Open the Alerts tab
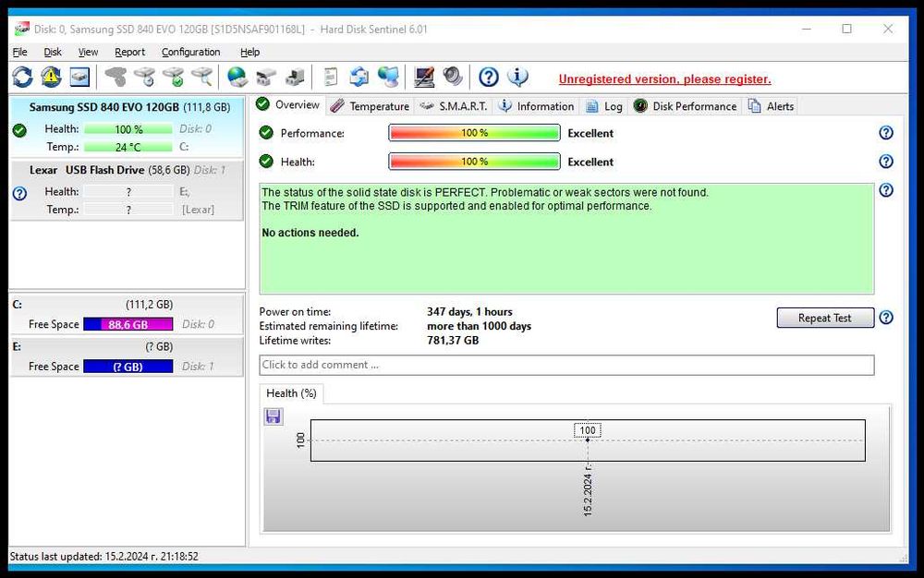The image size is (924, 578). click(771, 106)
